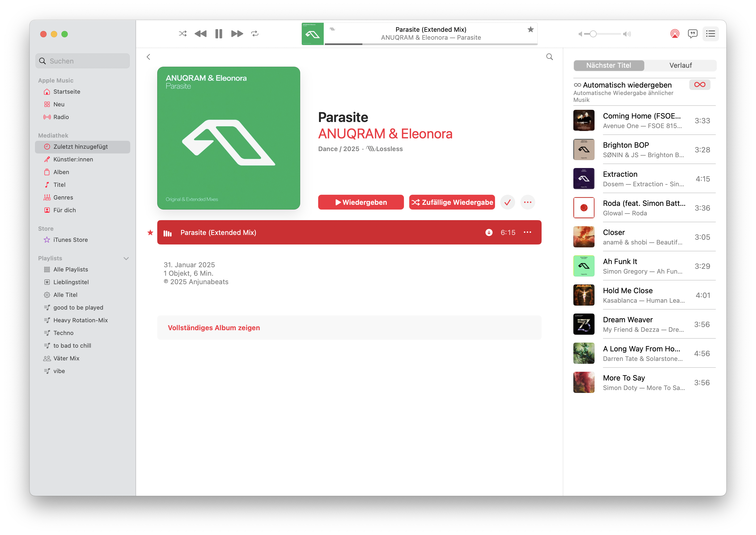756x535 pixels.
Task: Open Künstler:innen in the sidebar
Action: [73, 160]
